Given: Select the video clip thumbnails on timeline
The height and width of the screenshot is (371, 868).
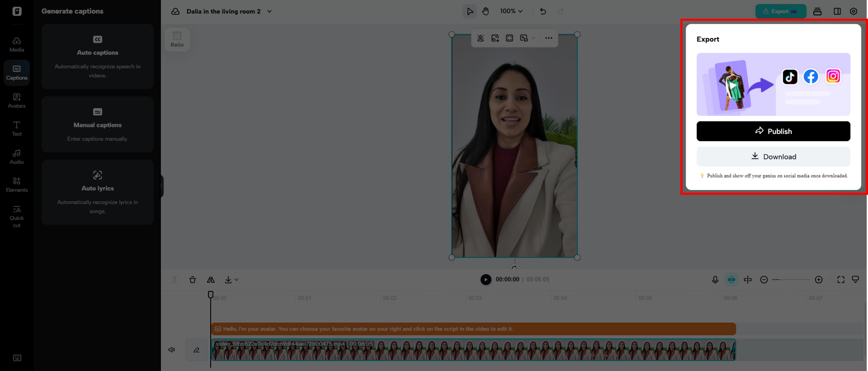Looking at the screenshot, I should click(x=474, y=350).
